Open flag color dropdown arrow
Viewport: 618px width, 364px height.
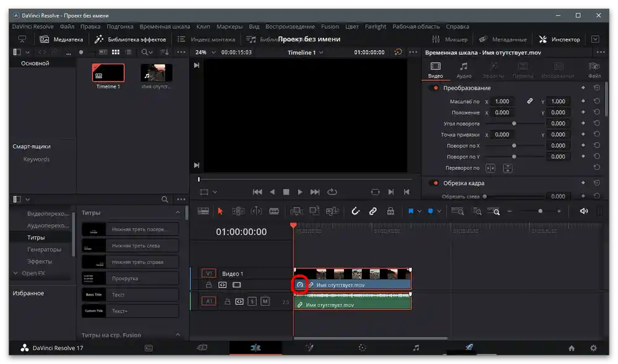[419, 211]
